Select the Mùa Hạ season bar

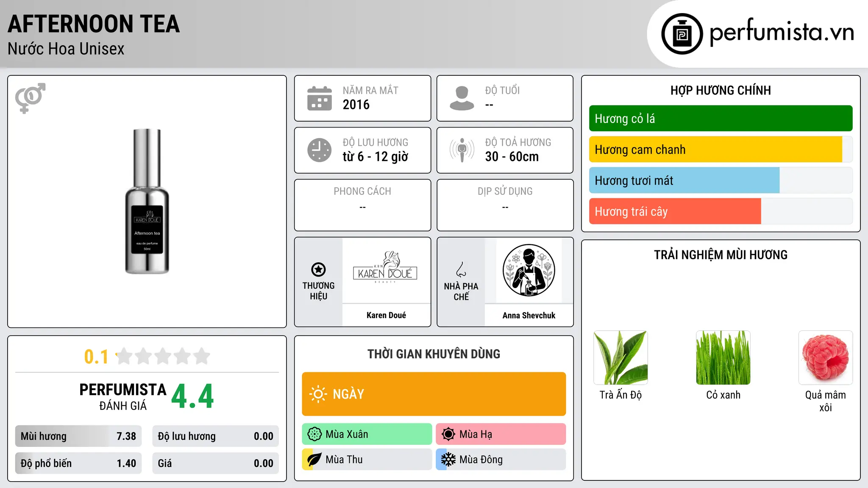[501, 434]
